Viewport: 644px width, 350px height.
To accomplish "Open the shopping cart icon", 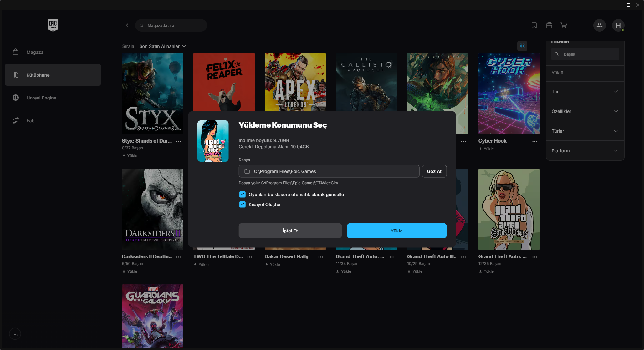I will (564, 25).
